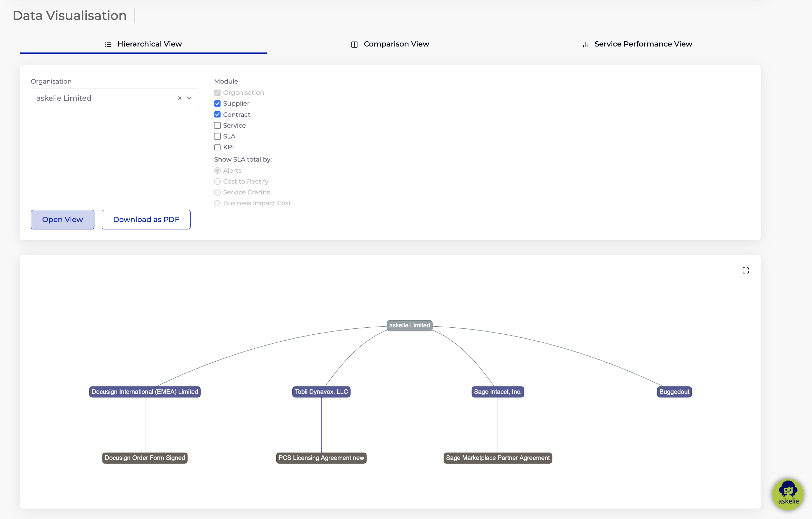The width and height of the screenshot is (812, 519).
Task: Switch to Hierarchical View tab
Action: (143, 44)
